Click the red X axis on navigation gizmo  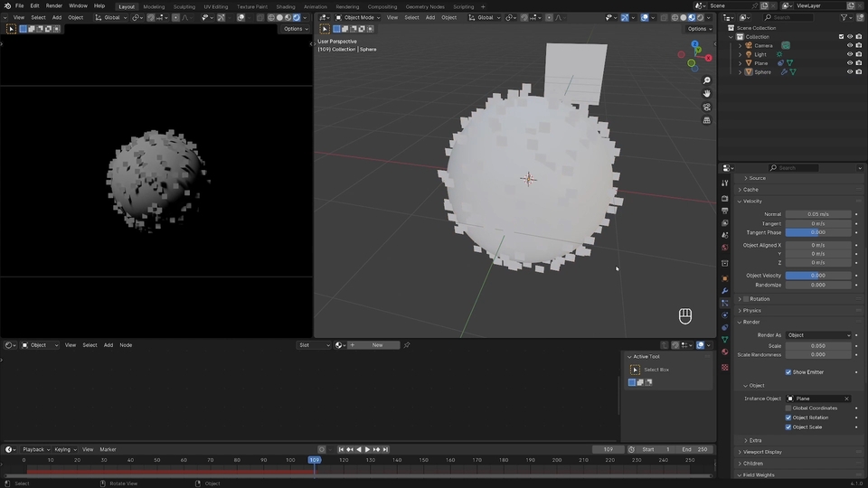click(708, 58)
